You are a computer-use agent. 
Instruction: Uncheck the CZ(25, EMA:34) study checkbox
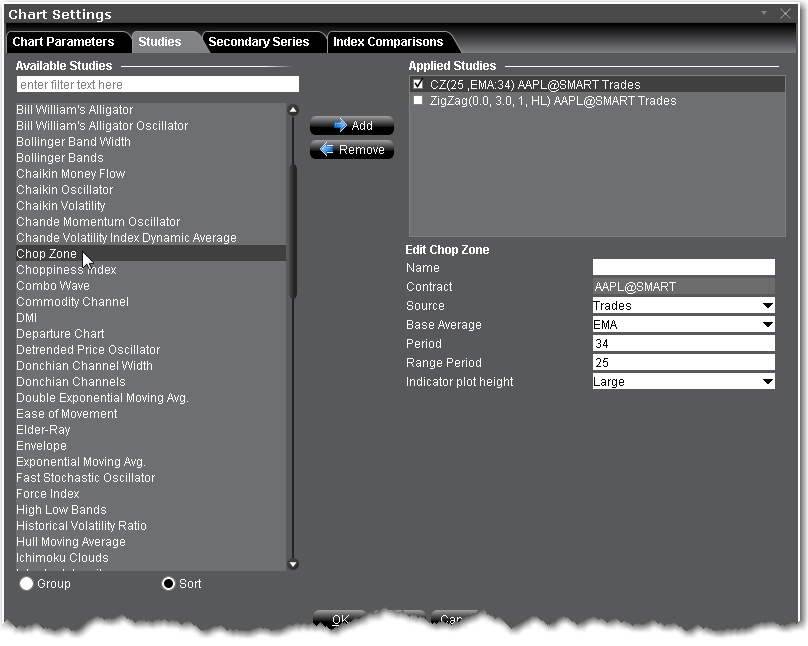pyautogui.click(x=418, y=85)
